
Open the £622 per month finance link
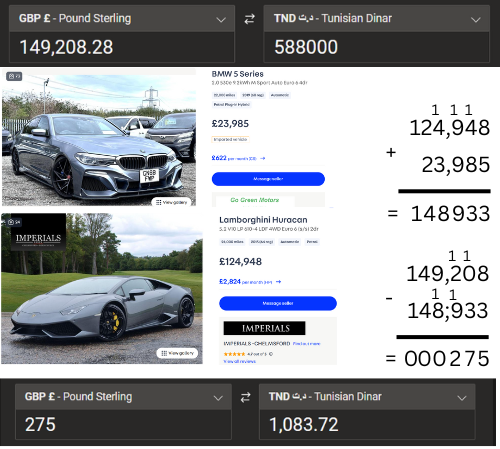(x=238, y=158)
